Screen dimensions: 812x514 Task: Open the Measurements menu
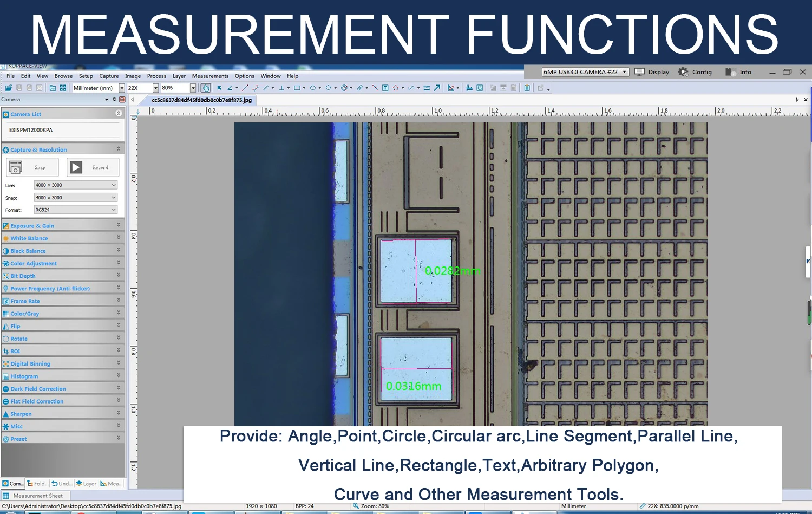(210, 76)
